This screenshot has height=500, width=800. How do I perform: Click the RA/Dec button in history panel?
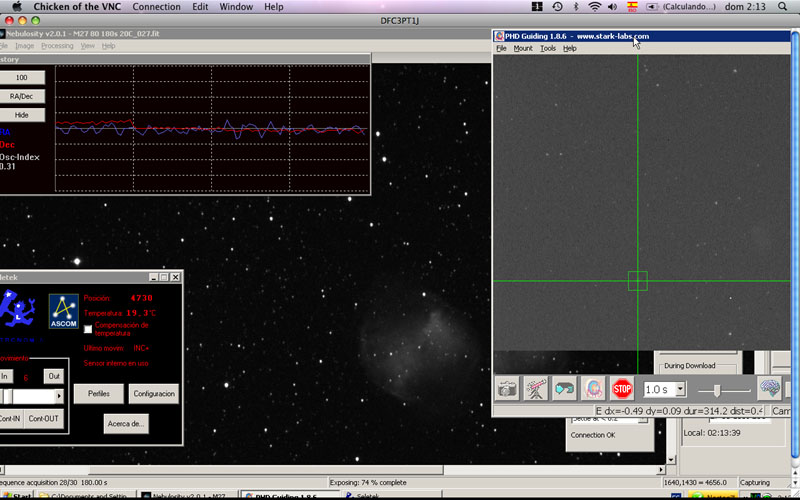[21, 96]
